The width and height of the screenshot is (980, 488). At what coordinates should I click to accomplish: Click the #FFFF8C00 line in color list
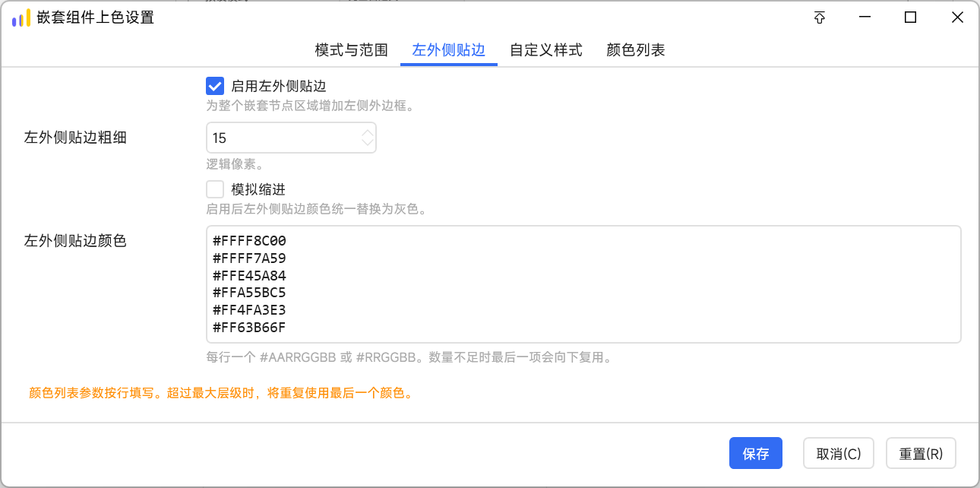249,241
